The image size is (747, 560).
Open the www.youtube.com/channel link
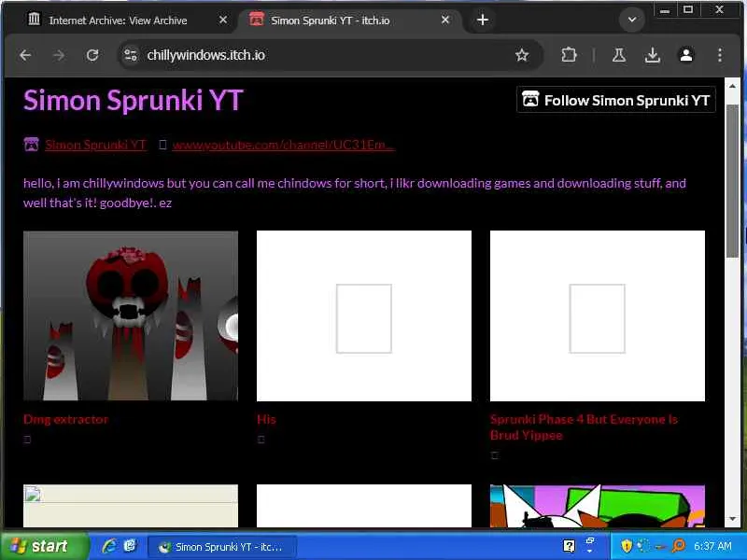[284, 145]
